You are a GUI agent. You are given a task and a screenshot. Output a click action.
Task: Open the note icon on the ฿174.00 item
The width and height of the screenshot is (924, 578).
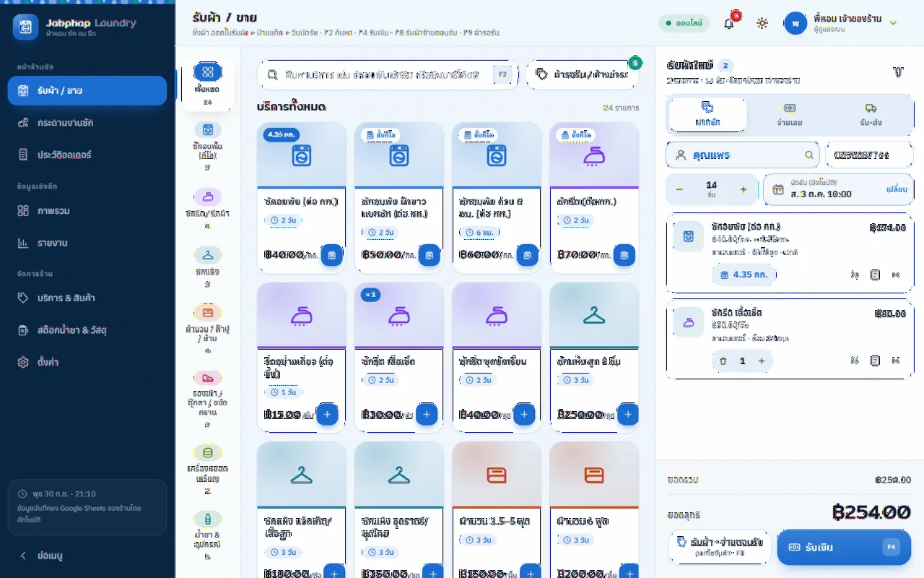point(875,275)
